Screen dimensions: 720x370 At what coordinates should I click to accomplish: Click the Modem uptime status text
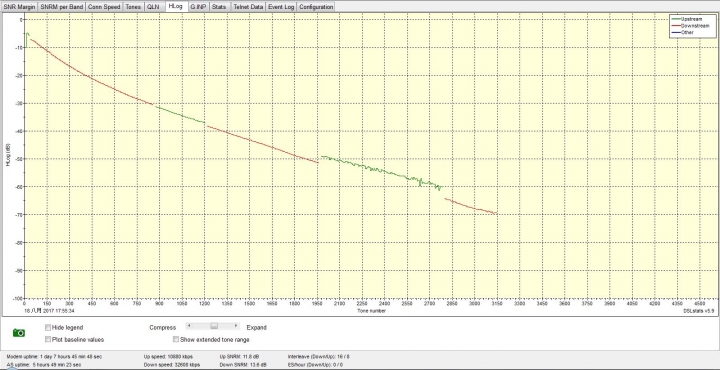point(54,357)
